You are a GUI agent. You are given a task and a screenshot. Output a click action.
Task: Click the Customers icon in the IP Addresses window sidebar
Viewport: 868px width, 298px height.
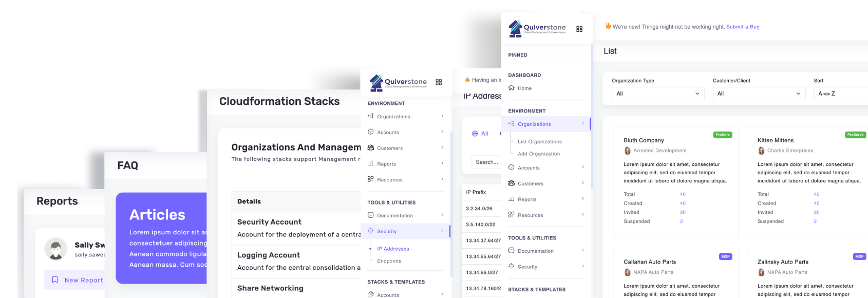coord(371,148)
